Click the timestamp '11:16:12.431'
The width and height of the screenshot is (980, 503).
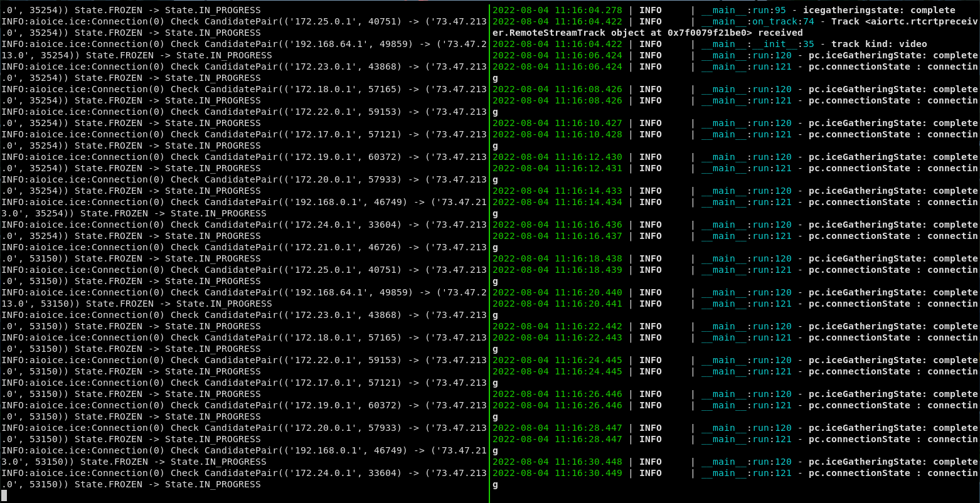[589, 168]
